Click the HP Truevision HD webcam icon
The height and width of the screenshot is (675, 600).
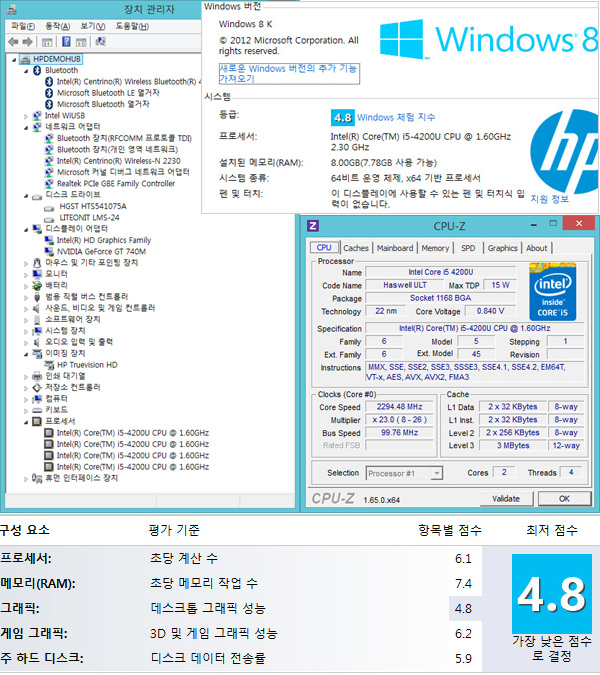point(49,365)
